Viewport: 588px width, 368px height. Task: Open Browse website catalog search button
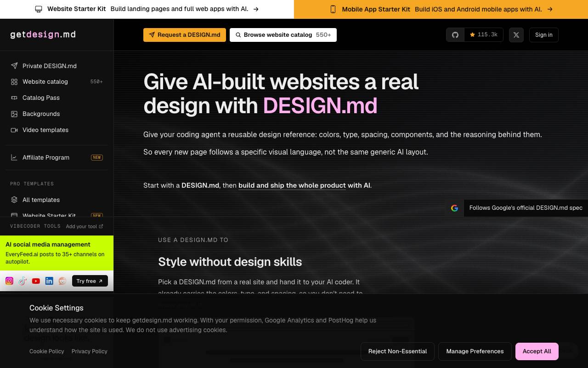[x=283, y=35]
